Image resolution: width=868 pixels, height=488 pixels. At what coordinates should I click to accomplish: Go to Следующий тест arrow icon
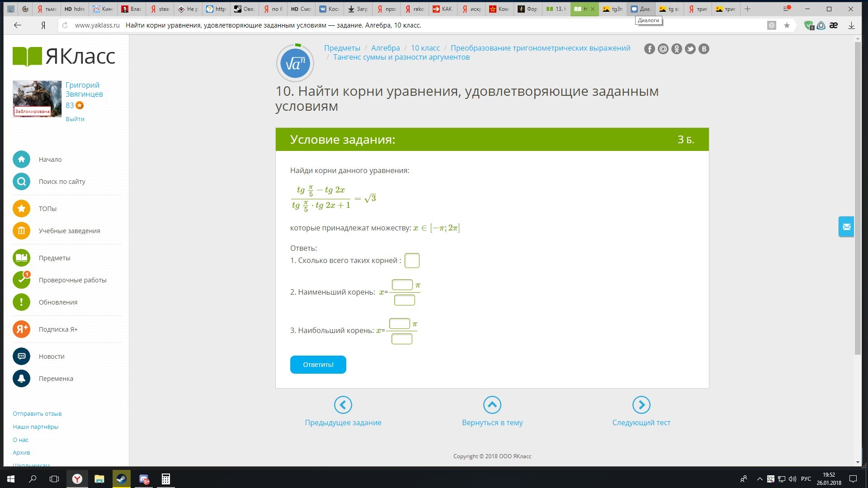(x=641, y=405)
